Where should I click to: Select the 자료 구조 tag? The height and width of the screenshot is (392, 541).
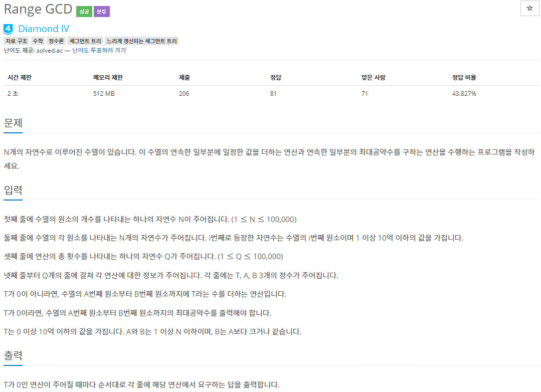16,41
